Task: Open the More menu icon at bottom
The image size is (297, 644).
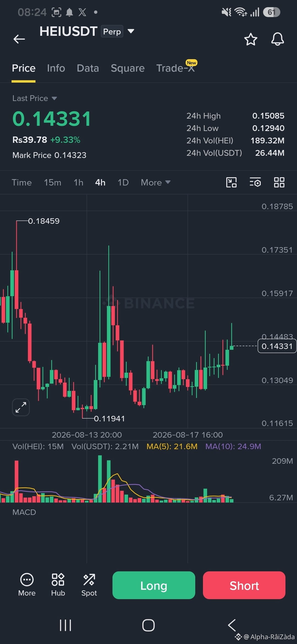Action: [x=27, y=585]
